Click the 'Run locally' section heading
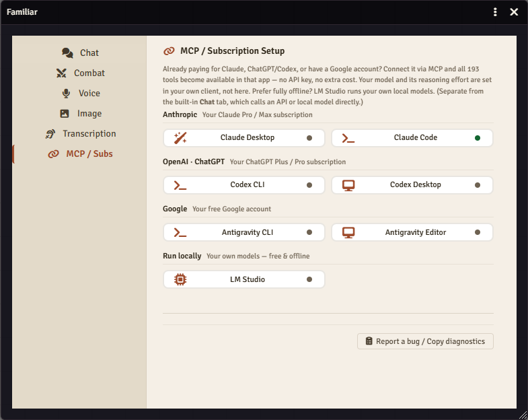Screen dimensions: 528x420 pos(182,256)
